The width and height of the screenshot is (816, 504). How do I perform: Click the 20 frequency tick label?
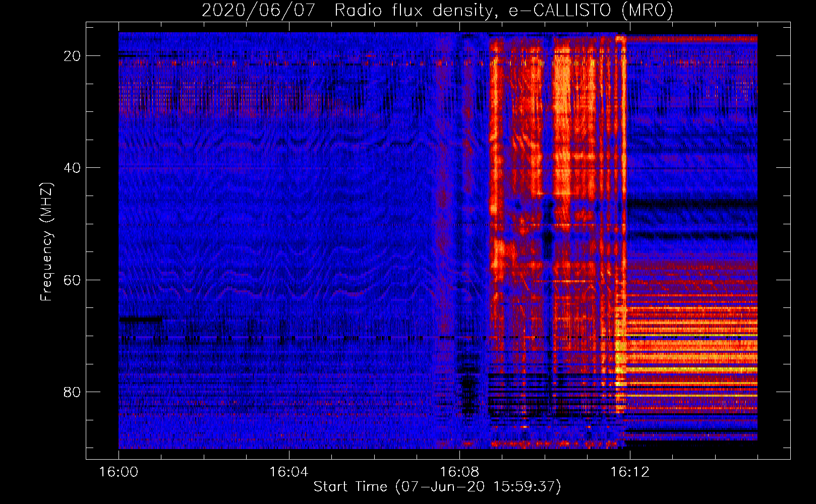[73, 56]
